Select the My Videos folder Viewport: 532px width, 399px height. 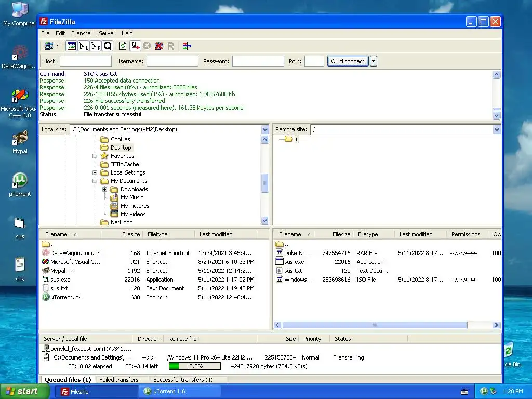coord(133,214)
